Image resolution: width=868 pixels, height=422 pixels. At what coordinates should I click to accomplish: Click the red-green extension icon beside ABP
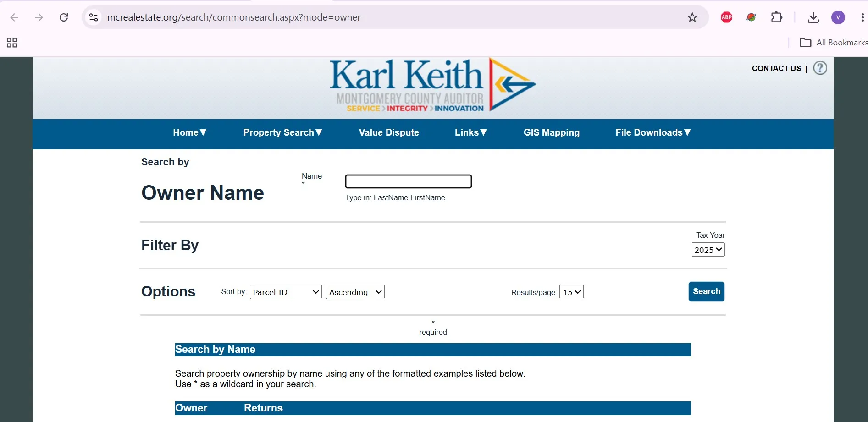751,17
